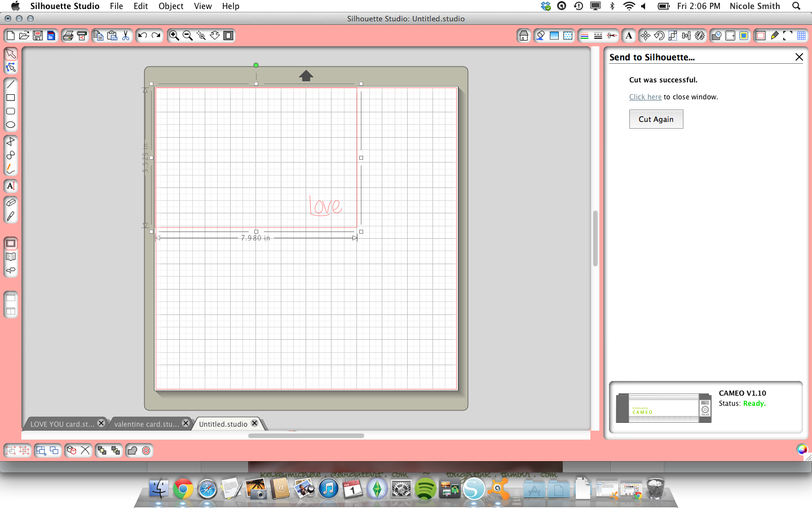The height and width of the screenshot is (508, 812).
Task: Open the Cut Style panel with scissors icon
Action: pyautogui.click(x=611, y=36)
